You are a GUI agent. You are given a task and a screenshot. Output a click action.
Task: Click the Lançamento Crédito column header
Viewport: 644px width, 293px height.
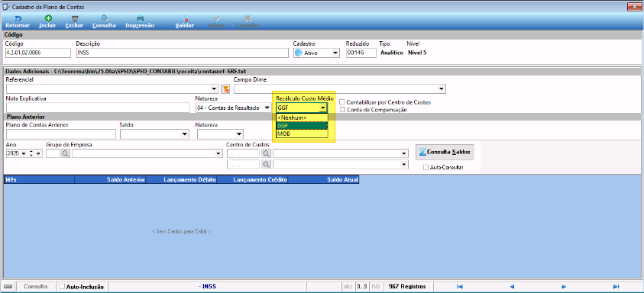252,179
